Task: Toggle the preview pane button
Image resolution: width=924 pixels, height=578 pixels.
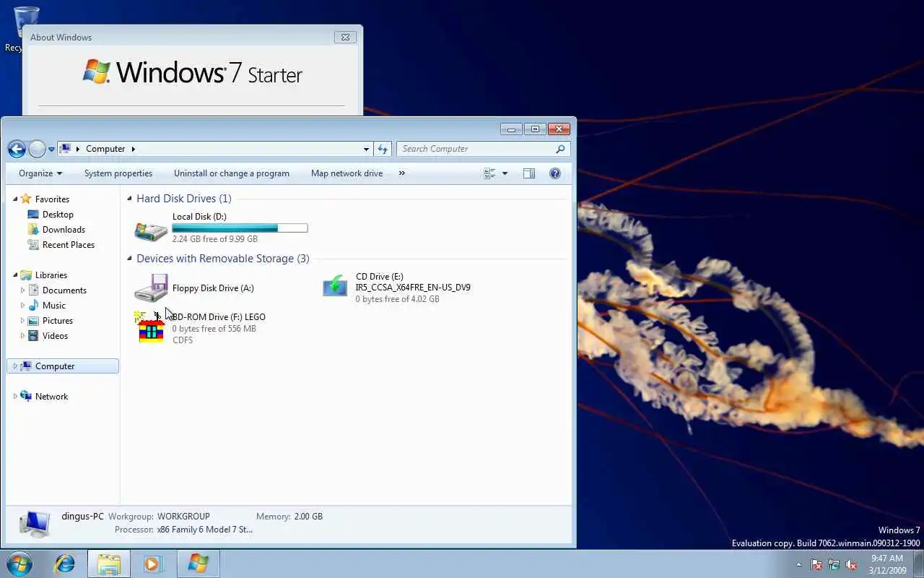Action: 529,173
